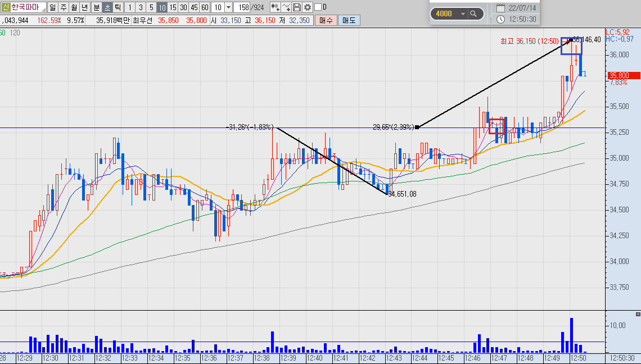The height and width of the screenshot is (364, 641).
Task: Click the small icon at volume panel corner
Action: coord(638,314)
